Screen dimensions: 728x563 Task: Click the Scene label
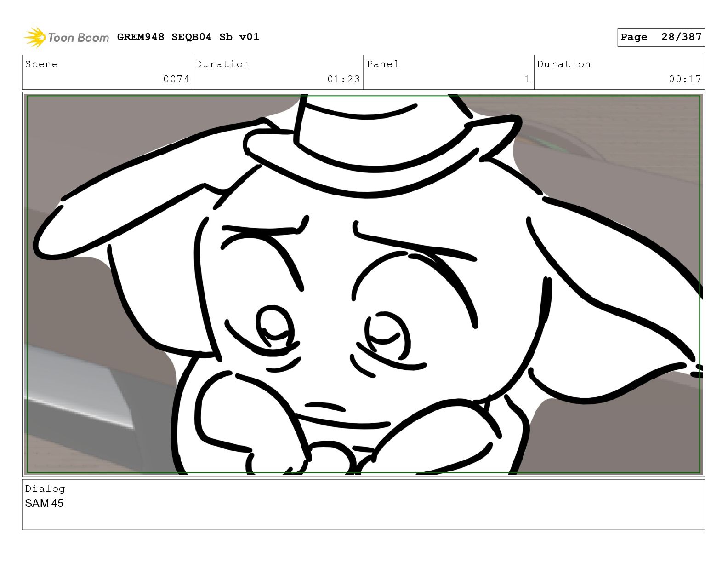41,64
